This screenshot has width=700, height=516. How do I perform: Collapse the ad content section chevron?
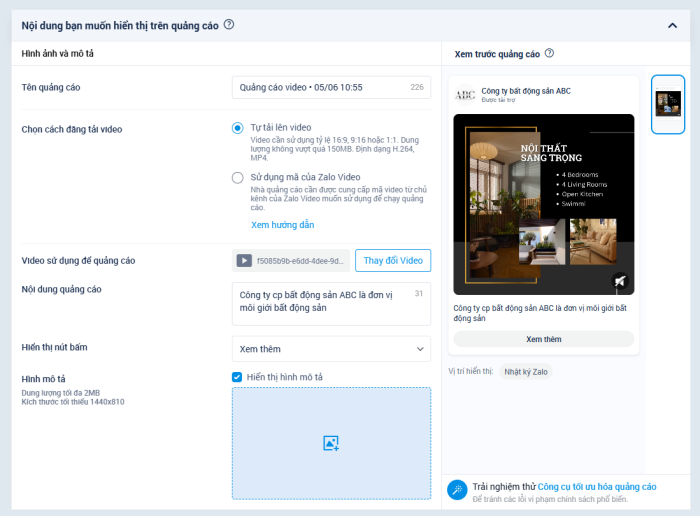tap(672, 25)
